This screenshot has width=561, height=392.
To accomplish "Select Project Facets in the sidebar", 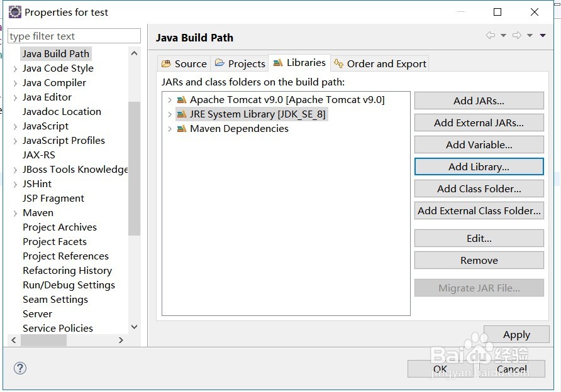I will [x=55, y=242].
